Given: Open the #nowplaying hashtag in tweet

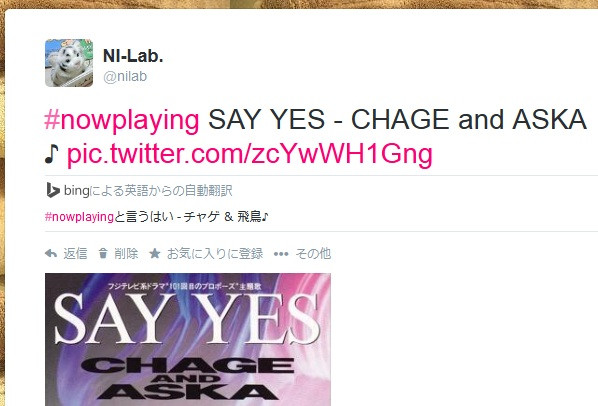Looking at the screenshot, I should click(x=122, y=120).
